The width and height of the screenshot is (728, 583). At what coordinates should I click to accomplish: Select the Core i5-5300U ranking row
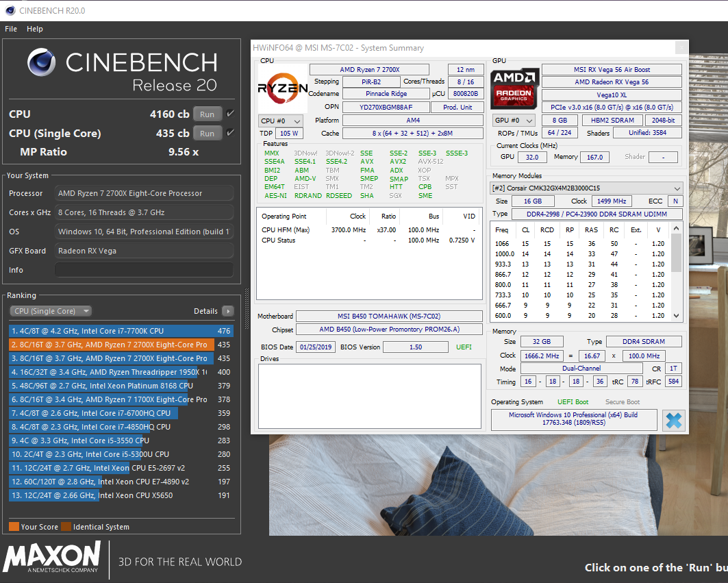tap(121, 454)
